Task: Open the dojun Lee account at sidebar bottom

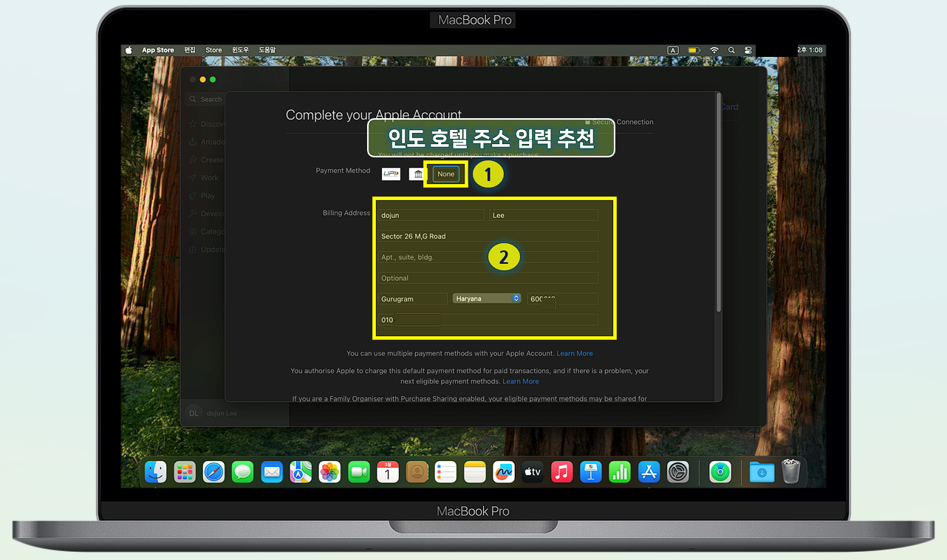Action: (x=210, y=413)
